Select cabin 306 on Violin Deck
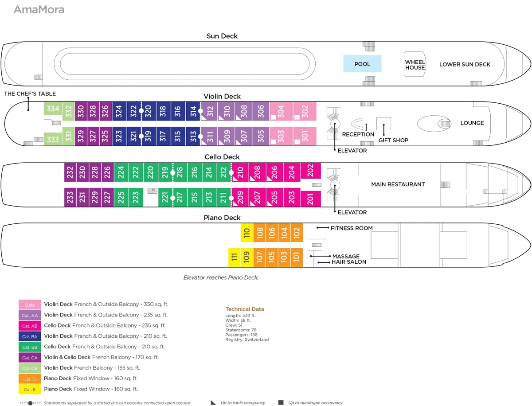 point(261,110)
